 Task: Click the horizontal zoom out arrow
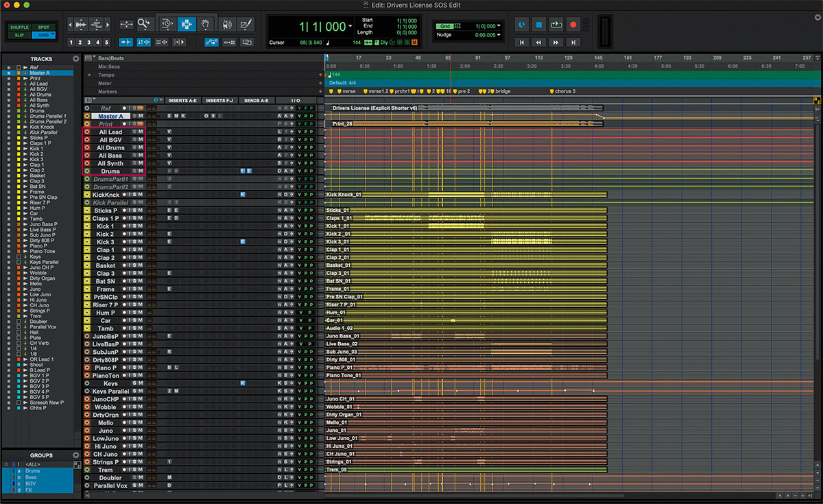coord(71,25)
